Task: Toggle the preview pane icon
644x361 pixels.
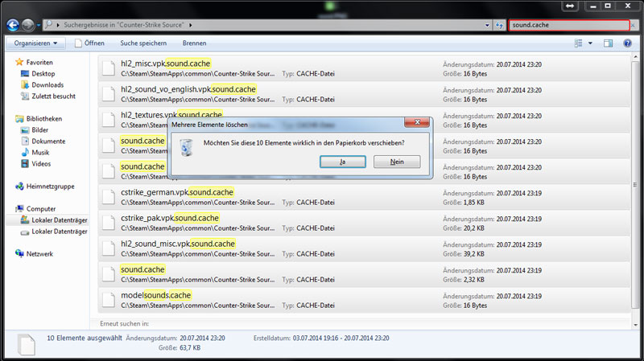Action: pos(608,43)
